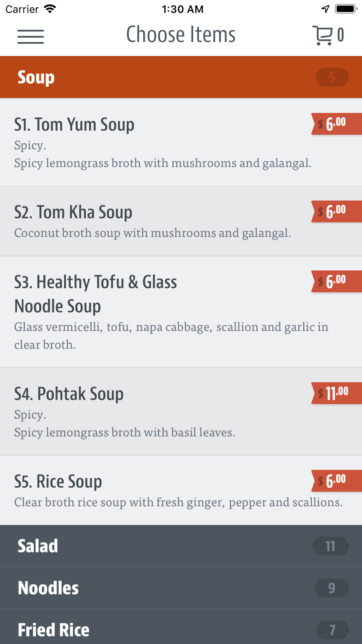Select S5. Rice Soup item

coord(181,490)
